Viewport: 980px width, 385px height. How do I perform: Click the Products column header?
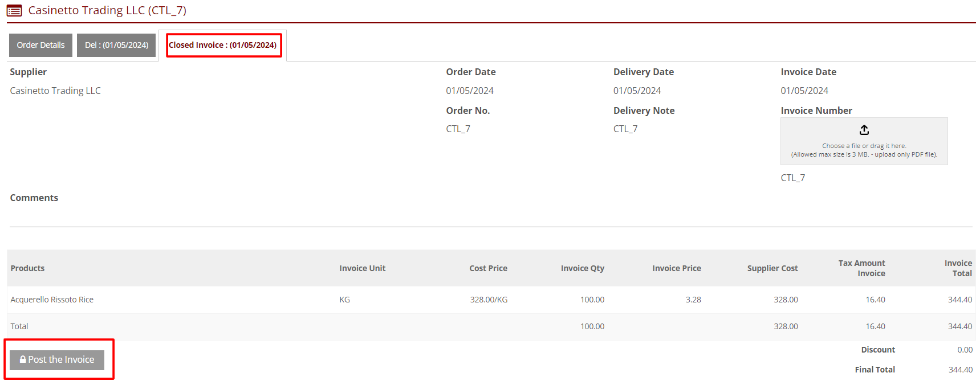click(x=27, y=268)
